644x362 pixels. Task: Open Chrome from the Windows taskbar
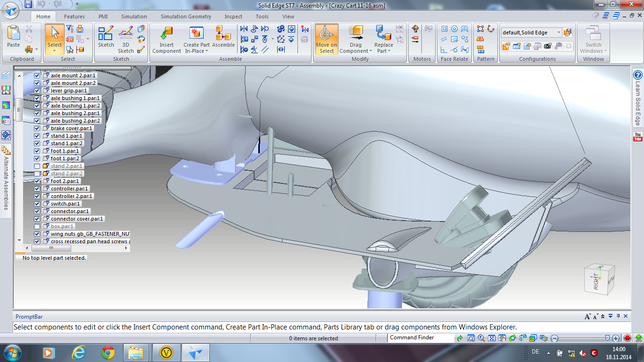click(x=107, y=352)
